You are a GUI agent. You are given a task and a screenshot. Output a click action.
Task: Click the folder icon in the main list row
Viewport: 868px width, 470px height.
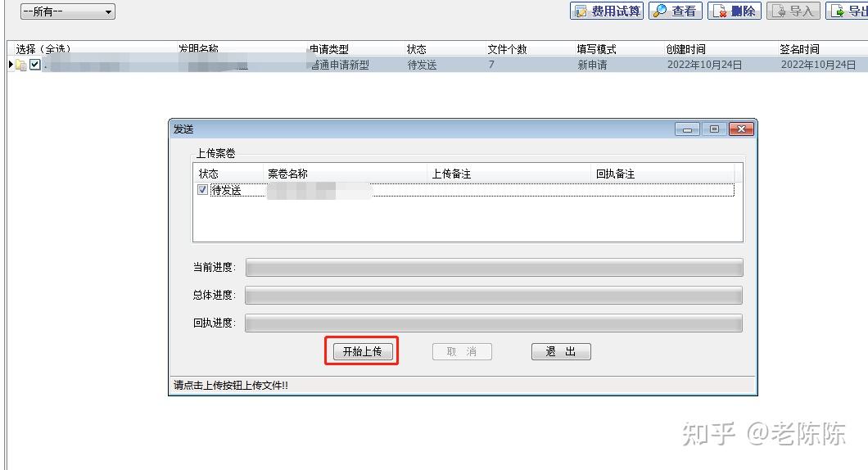pos(21,65)
